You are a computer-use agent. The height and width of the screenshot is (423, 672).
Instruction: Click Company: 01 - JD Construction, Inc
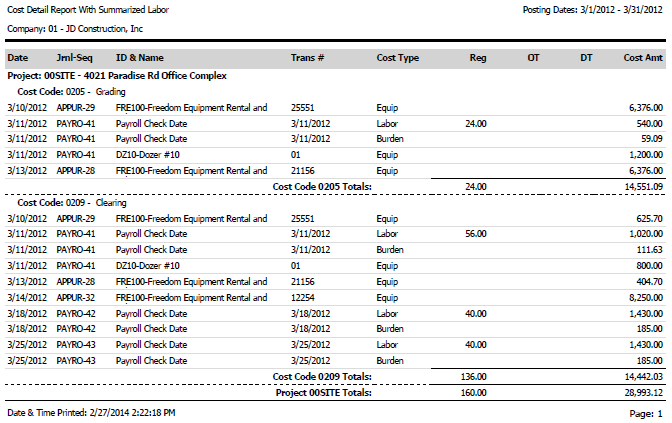(75, 29)
